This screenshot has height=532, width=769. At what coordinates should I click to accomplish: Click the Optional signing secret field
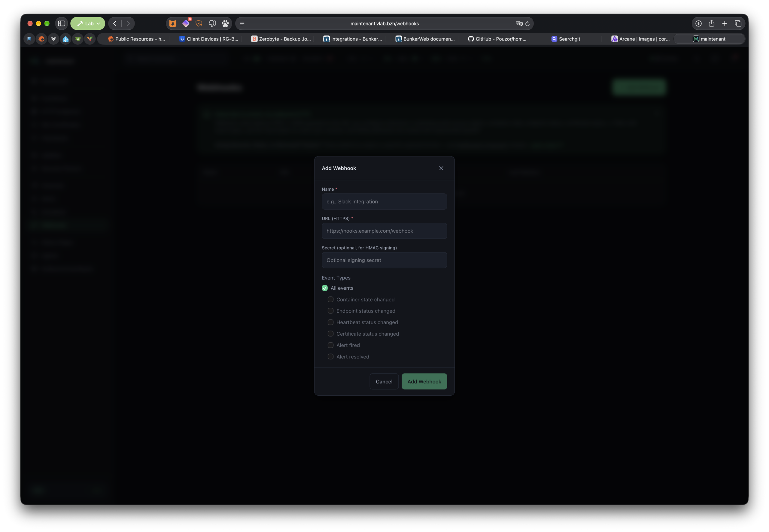coord(384,260)
